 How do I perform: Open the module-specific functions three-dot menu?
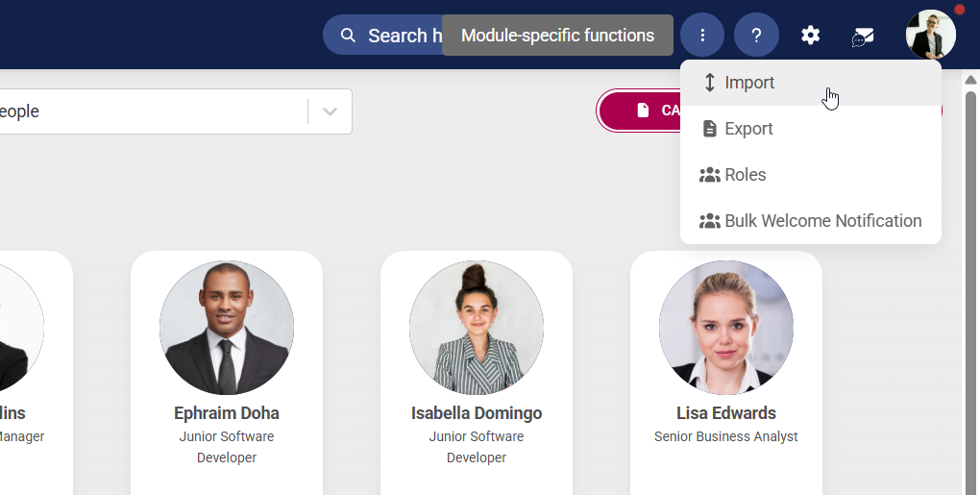(702, 35)
